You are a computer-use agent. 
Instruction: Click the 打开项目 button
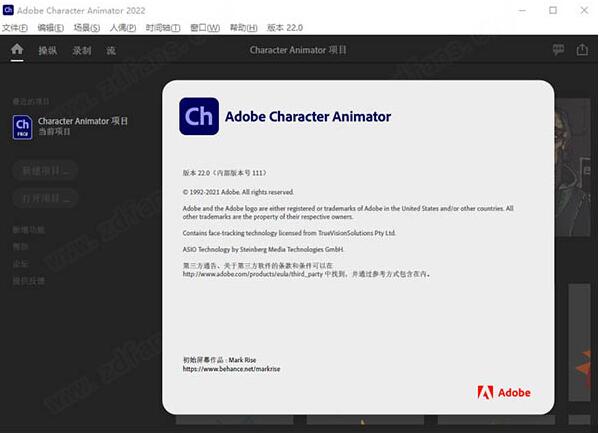coord(45,198)
